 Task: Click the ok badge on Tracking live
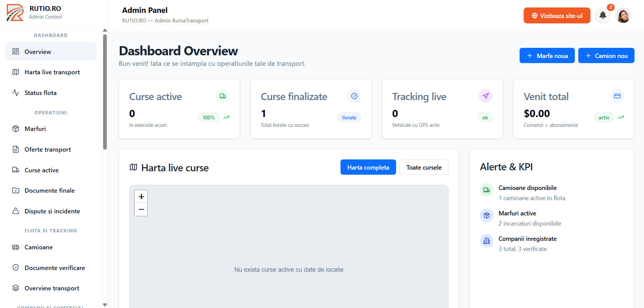point(485,117)
